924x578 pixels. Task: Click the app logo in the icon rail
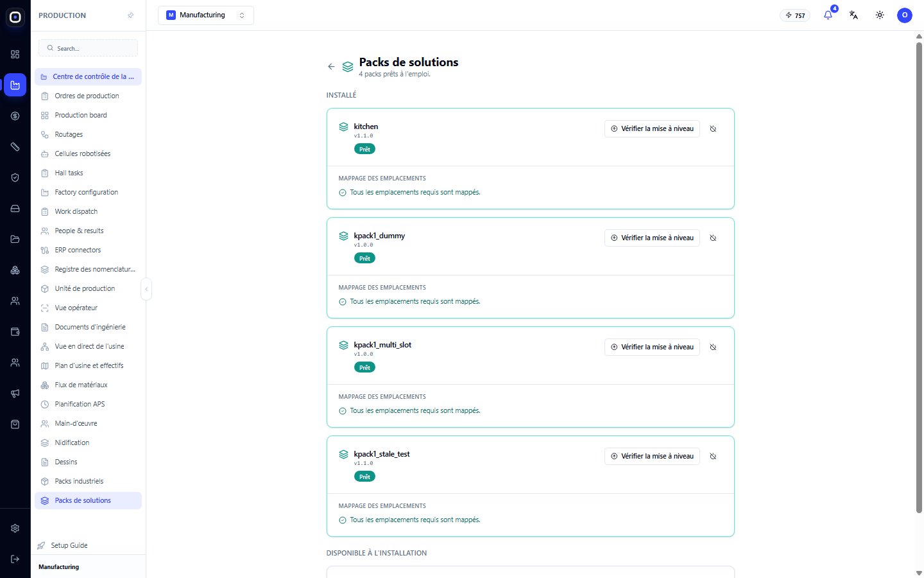click(x=15, y=17)
